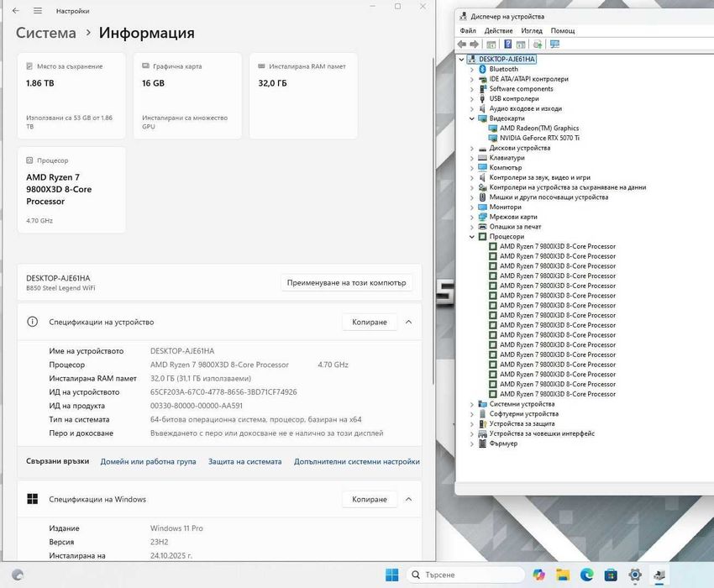Click the Bluetooth icon in device tree

click(483, 69)
